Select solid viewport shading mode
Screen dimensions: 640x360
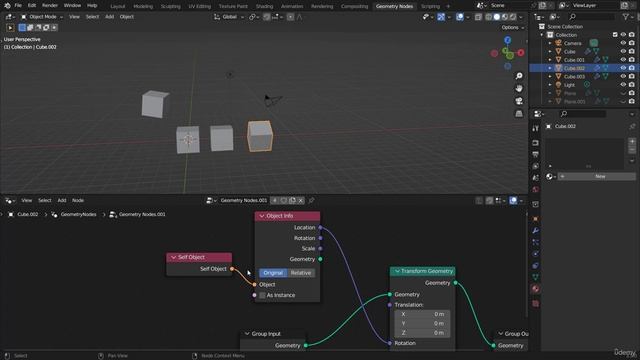pos(497,17)
